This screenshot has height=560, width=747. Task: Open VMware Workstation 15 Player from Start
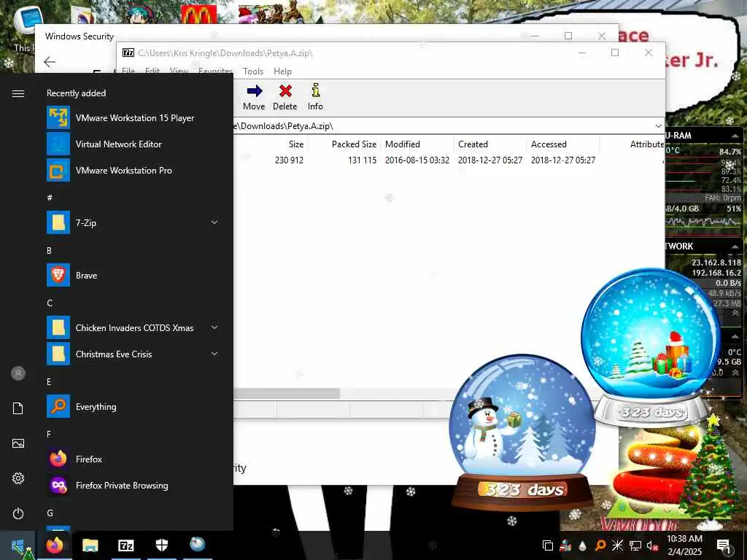[x=131, y=118]
